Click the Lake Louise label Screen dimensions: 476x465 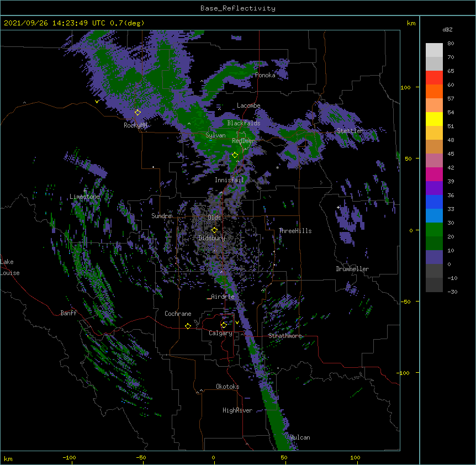click(x=10, y=267)
